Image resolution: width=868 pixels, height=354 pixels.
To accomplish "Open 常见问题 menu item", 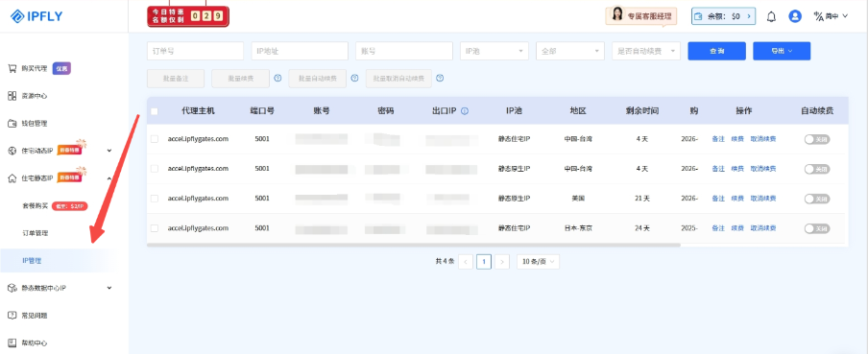I will [35, 316].
